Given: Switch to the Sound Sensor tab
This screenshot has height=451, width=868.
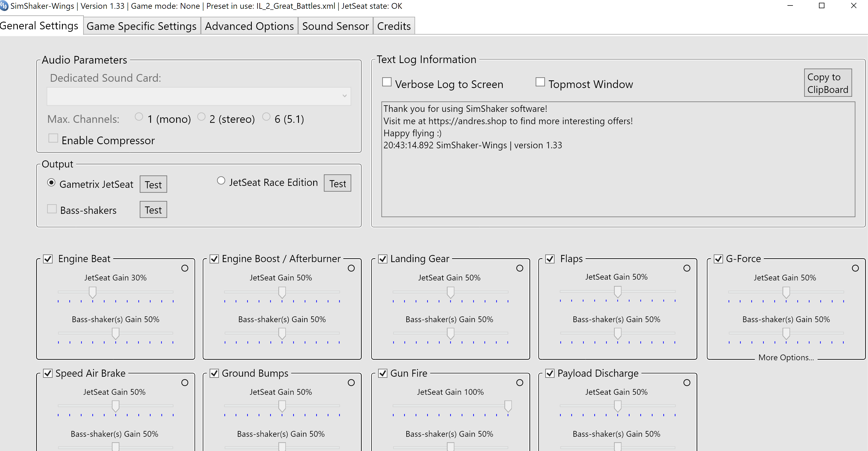Looking at the screenshot, I should pyautogui.click(x=335, y=26).
